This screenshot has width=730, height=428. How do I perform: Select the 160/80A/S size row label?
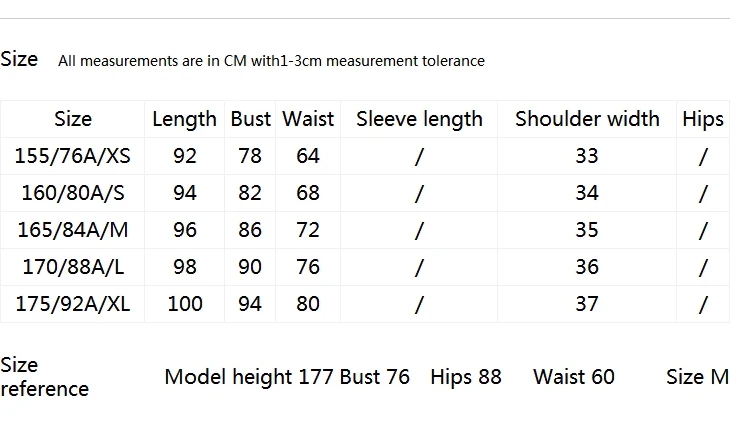(x=73, y=193)
